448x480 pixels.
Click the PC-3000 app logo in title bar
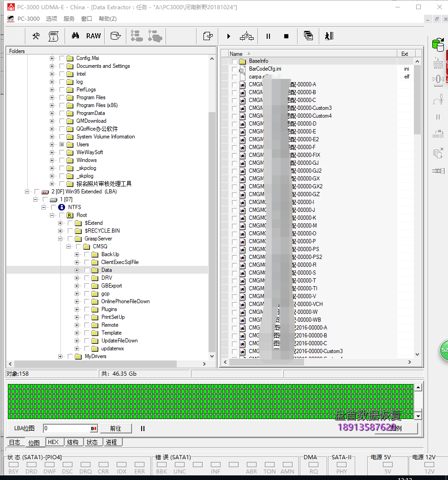(11, 7)
